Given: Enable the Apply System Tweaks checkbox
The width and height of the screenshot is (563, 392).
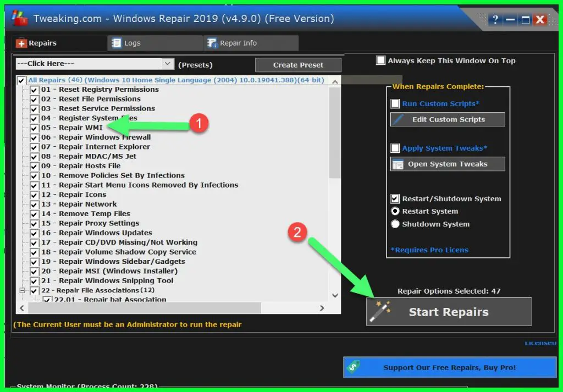Looking at the screenshot, I should [395, 148].
